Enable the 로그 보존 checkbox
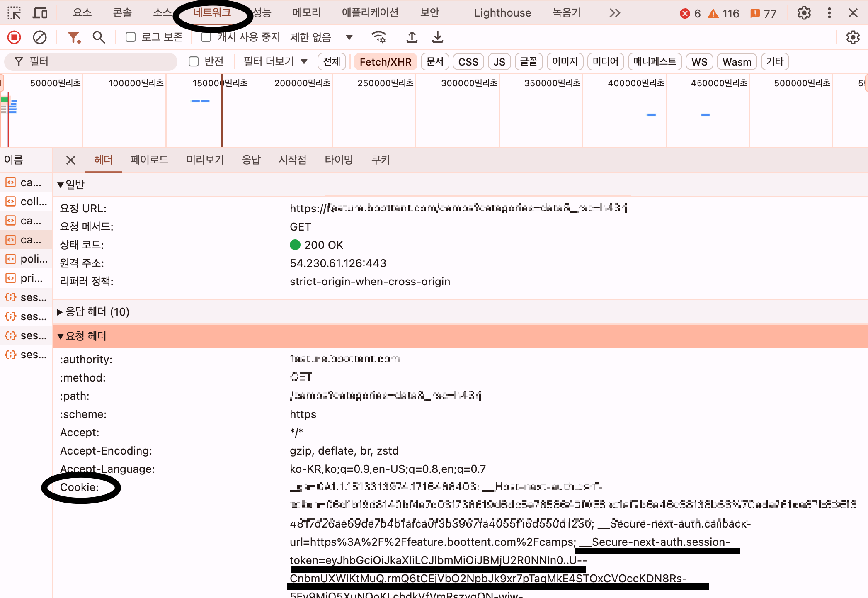The image size is (868, 598). (x=131, y=37)
